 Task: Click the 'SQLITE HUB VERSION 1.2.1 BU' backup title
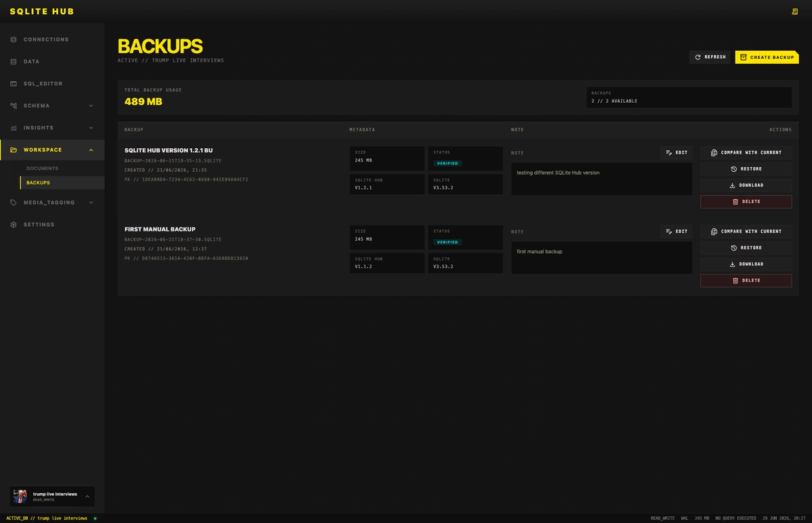[x=168, y=150]
